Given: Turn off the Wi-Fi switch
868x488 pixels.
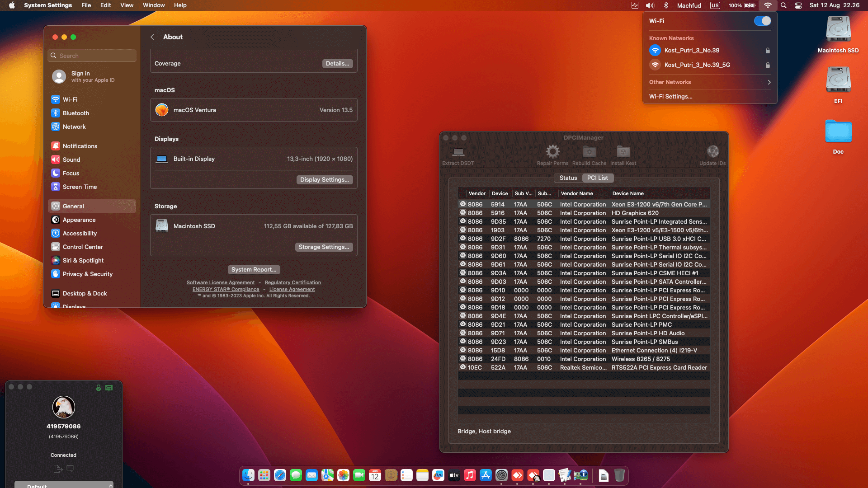Looking at the screenshot, I should 762,21.
